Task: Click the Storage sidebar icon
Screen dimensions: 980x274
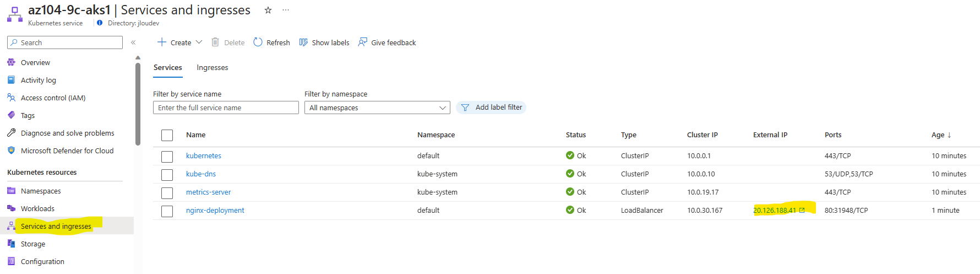Action: [11, 244]
